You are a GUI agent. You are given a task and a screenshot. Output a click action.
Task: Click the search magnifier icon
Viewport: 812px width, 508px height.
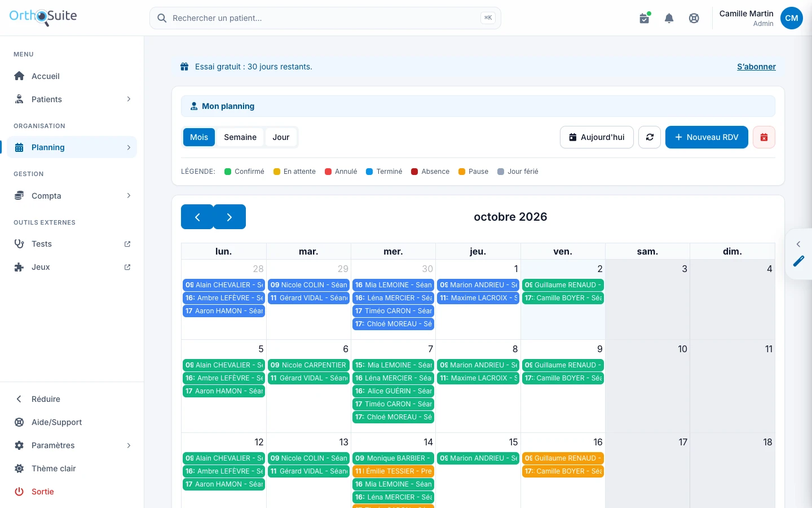162,18
